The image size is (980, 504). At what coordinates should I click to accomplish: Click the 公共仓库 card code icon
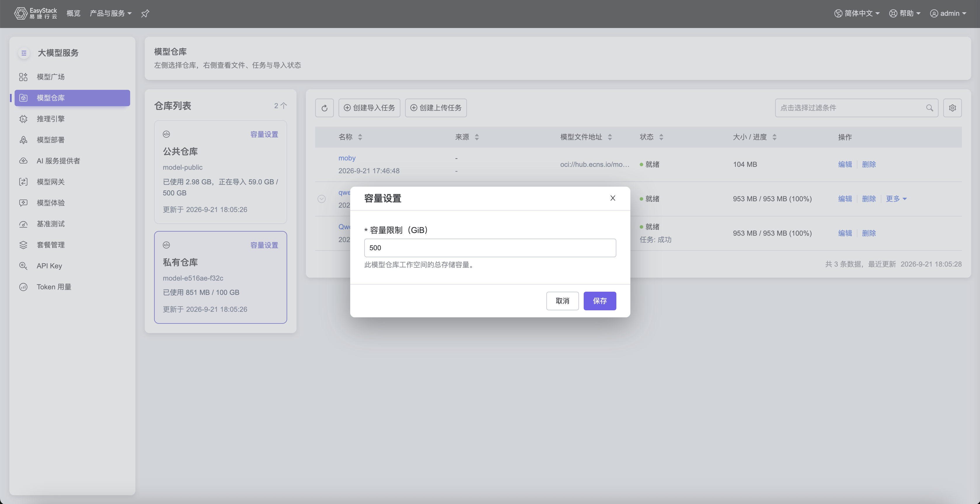click(x=166, y=134)
